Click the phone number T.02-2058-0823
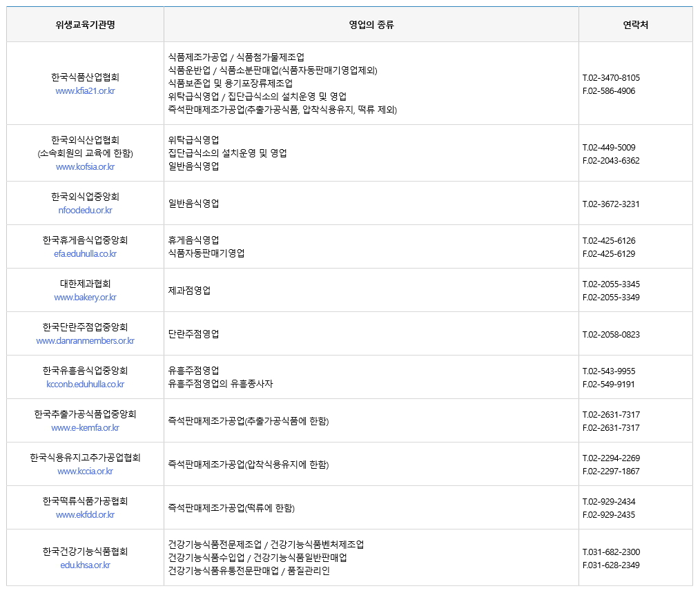This screenshot has width=700, height=593. click(611, 334)
